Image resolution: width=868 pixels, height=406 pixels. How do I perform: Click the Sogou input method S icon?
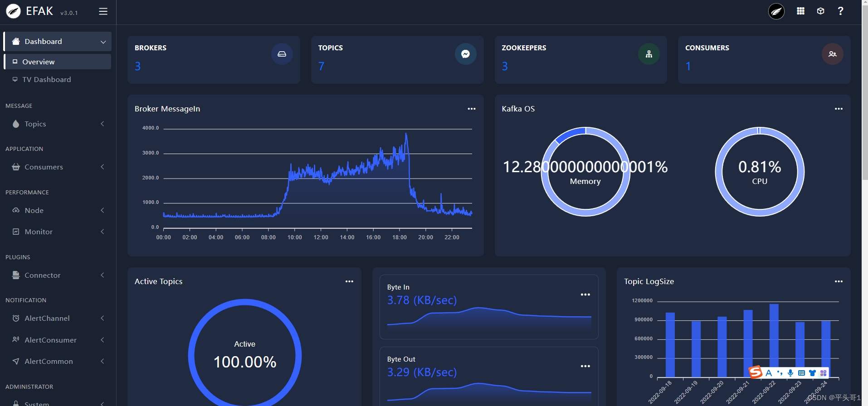point(756,372)
